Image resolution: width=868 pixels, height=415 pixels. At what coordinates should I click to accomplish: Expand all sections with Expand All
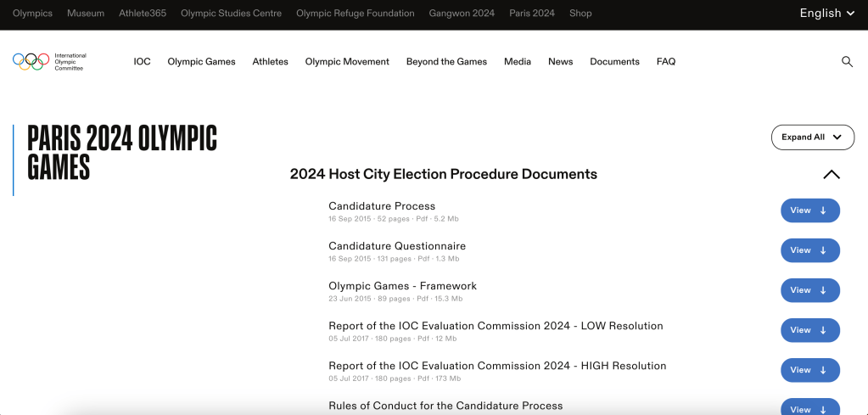pos(812,137)
